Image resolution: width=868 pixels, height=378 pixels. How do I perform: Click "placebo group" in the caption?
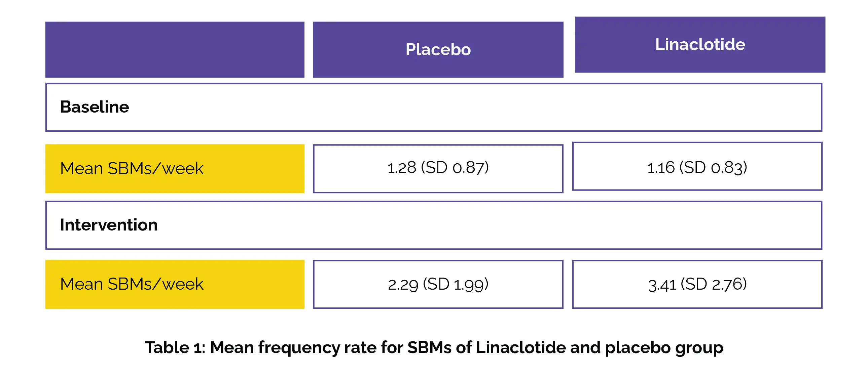click(664, 347)
